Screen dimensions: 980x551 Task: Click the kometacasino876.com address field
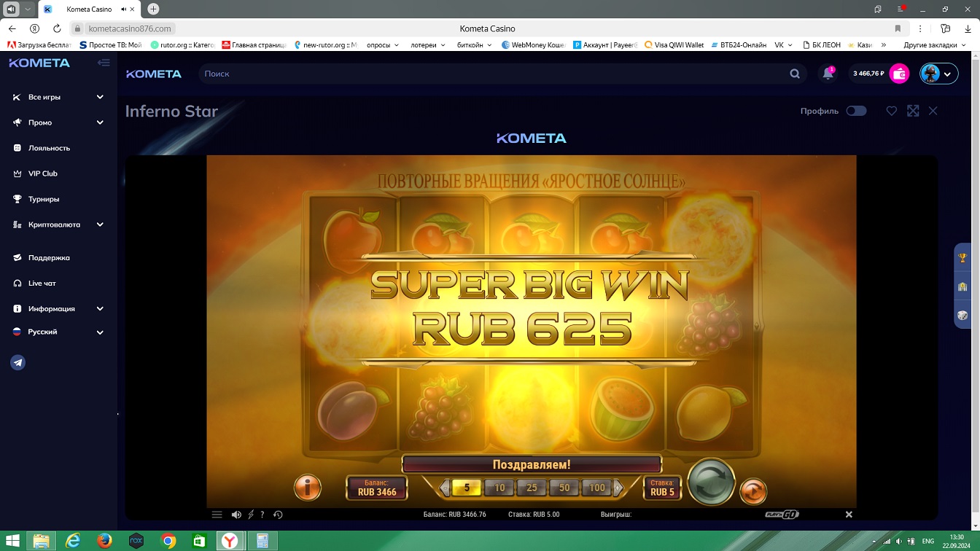(130, 28)
